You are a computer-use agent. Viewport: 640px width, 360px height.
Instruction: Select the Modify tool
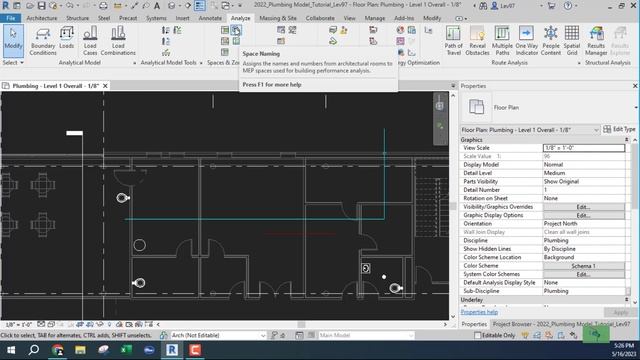pyautogui.click(x=13, y=40)
